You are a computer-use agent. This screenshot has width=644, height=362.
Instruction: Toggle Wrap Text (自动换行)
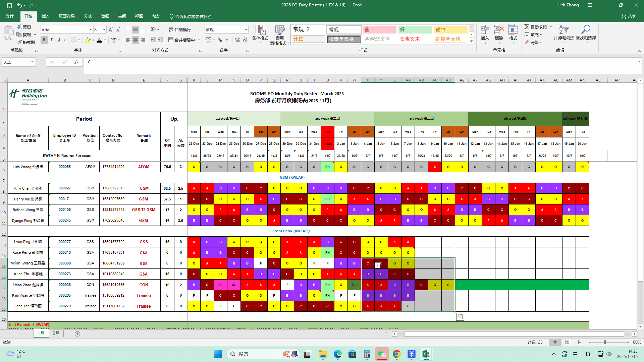point(180,30)
